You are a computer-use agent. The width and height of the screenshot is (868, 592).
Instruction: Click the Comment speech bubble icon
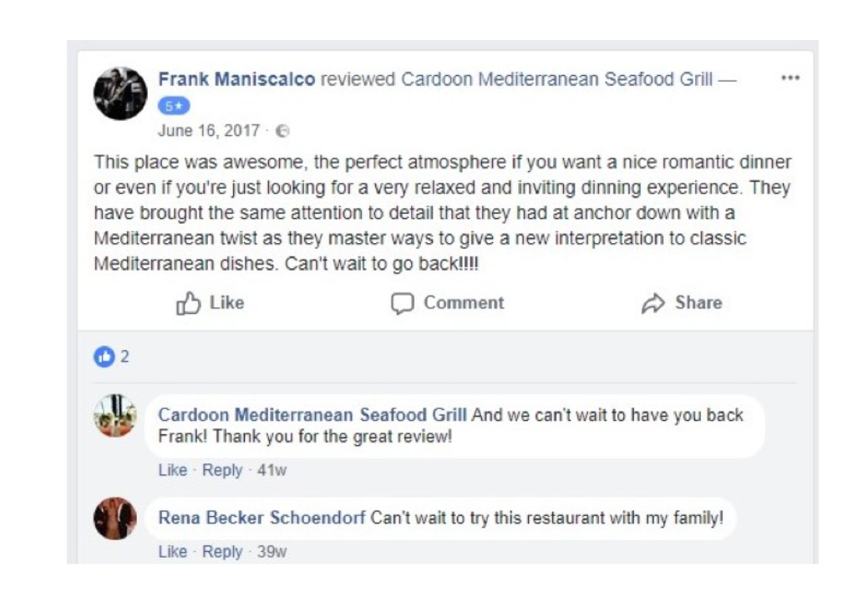pos(403,303)
